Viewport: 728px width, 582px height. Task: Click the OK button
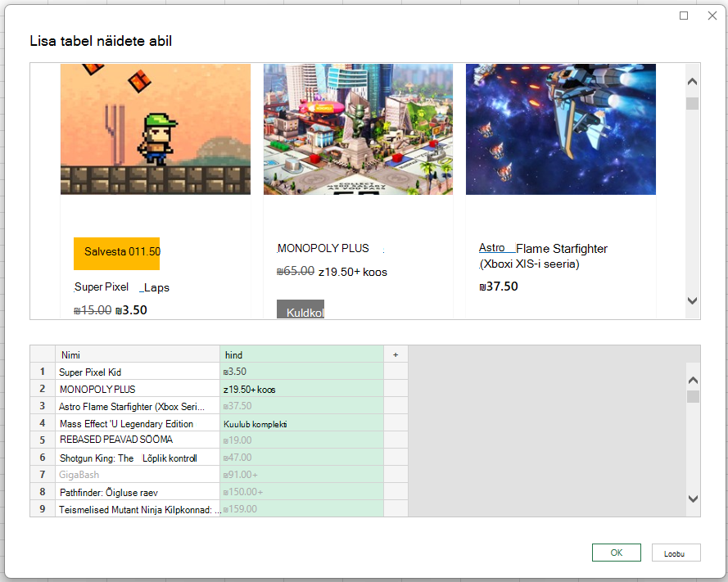pyautogui.click(x=616, y=553)
